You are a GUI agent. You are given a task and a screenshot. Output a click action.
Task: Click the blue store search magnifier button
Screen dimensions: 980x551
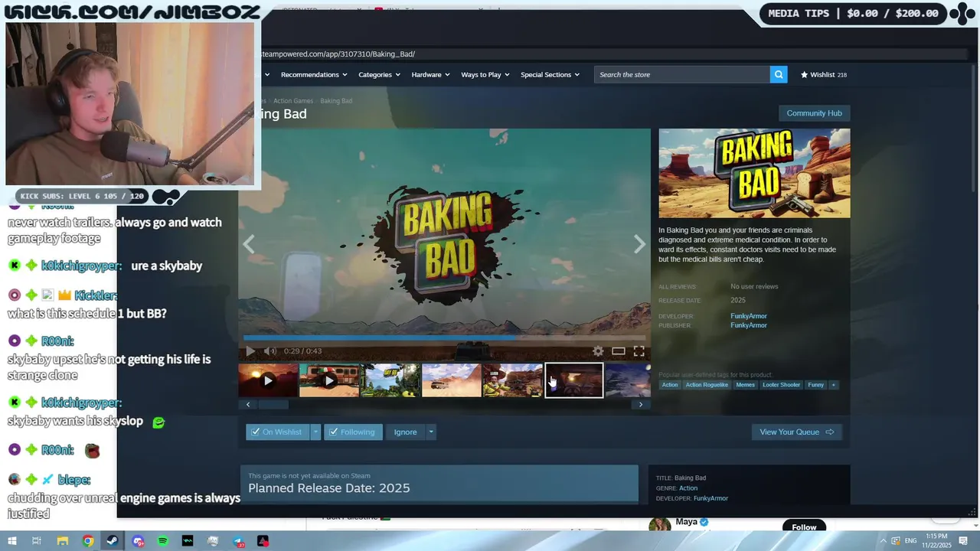click(x=779, y=74)
